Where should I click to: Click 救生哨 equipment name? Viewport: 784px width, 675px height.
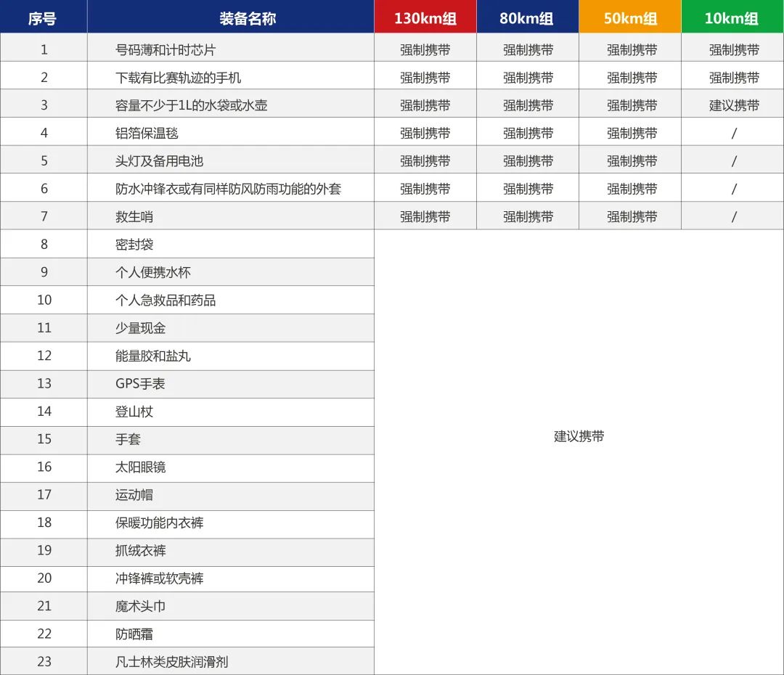coord(134,216)
